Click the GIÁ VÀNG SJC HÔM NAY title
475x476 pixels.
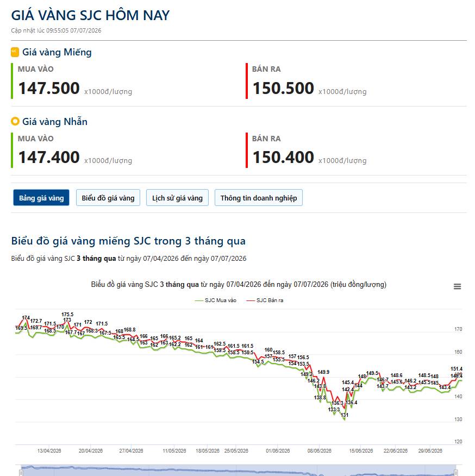90,15
